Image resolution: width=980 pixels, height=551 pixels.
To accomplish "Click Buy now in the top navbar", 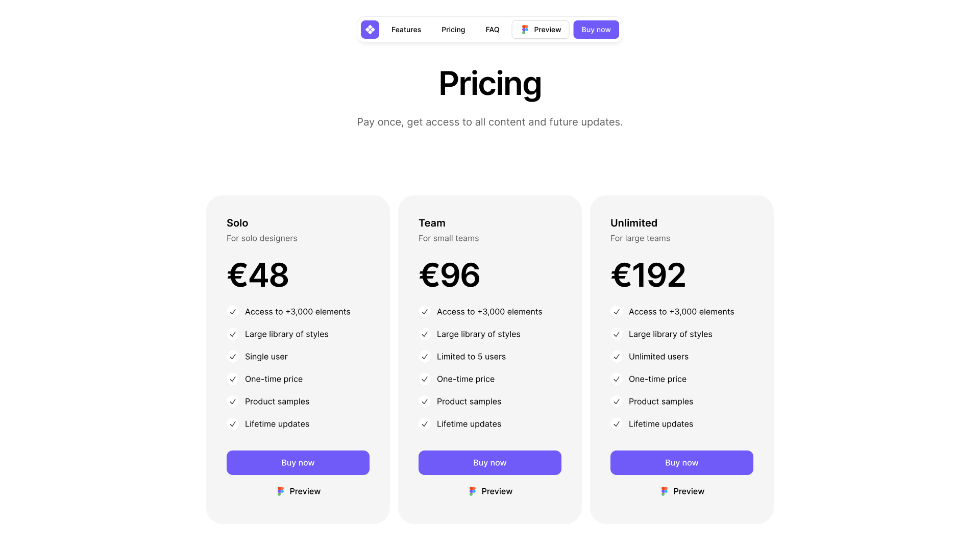I will pyautogui.click(x=596, y=30).
